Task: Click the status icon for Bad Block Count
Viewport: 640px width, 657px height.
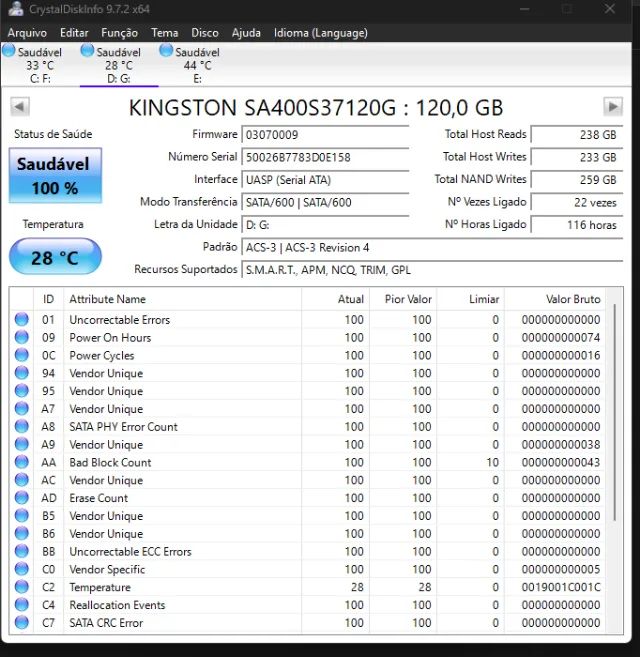Action: tap(21, 462)
